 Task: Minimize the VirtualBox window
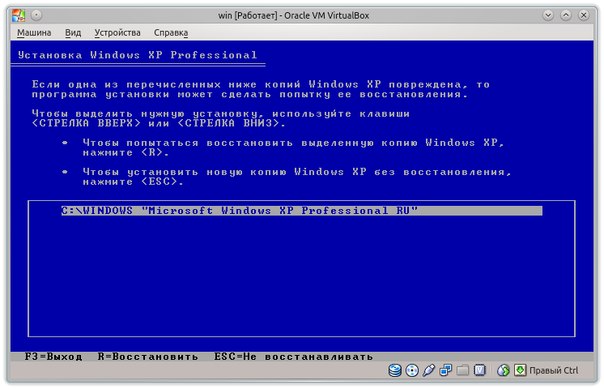(x=548, y=15)
